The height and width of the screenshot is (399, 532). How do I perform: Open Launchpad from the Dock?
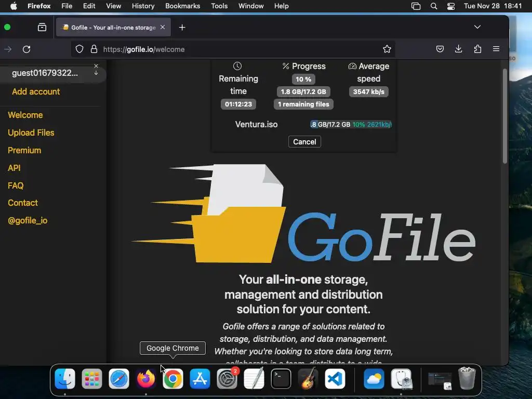point(91,379)
